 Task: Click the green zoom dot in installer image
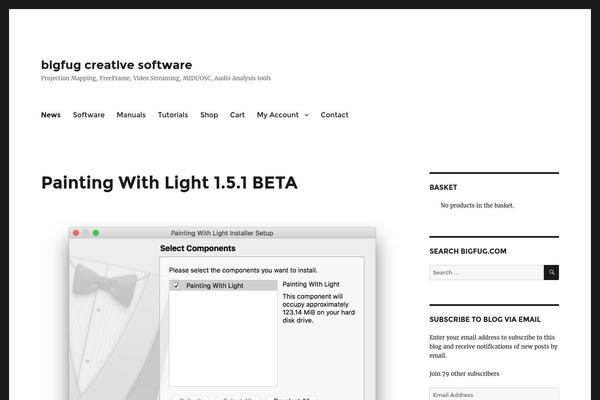coord(96,233)
